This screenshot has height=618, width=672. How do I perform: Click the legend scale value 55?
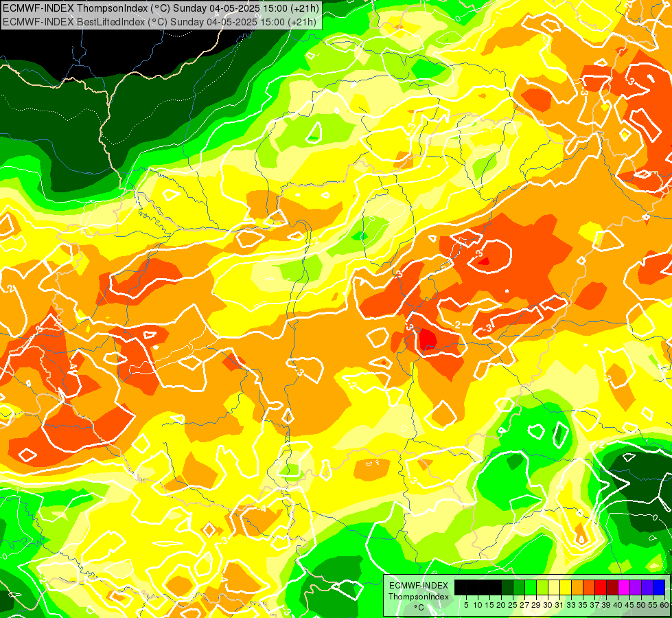pos(653,605)
